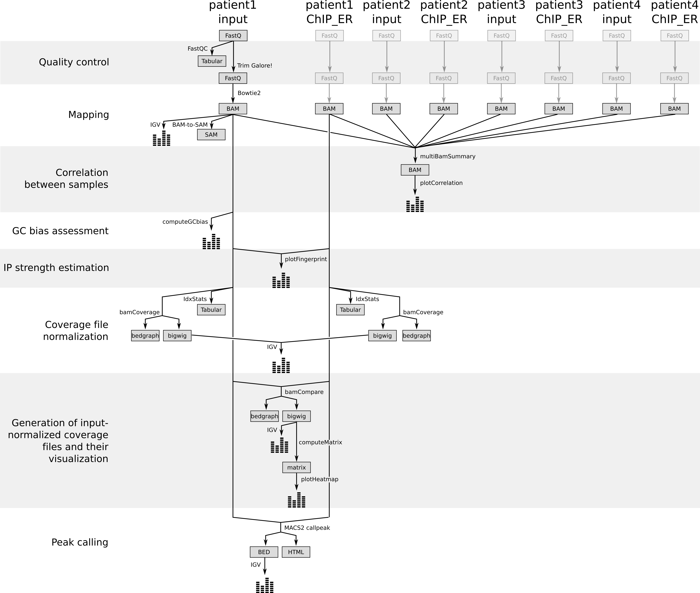Toggle bigwig output file node
Viewport: 700px width, 593px height.
(298, 416)
